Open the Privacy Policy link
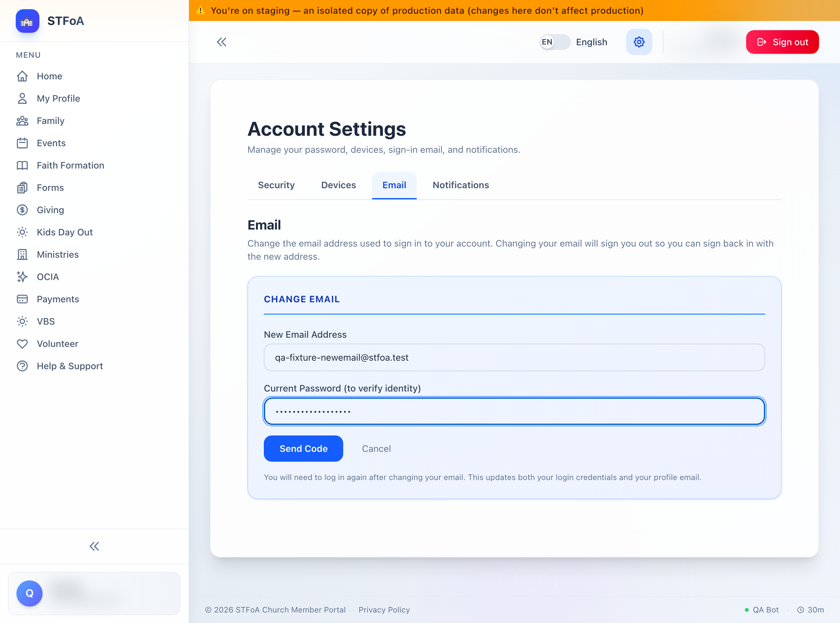 tap(384, 610)
